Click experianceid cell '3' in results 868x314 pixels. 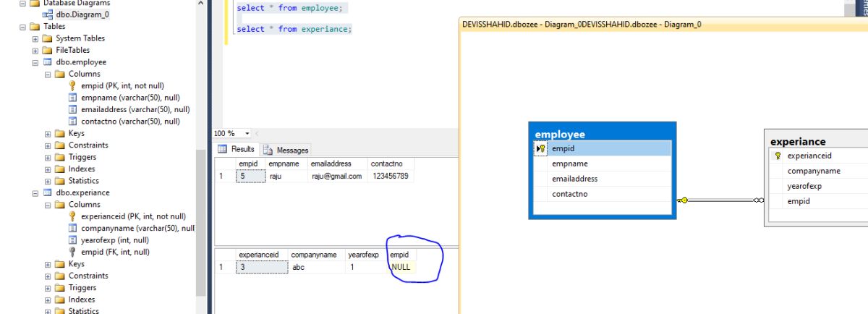[261, 267]
